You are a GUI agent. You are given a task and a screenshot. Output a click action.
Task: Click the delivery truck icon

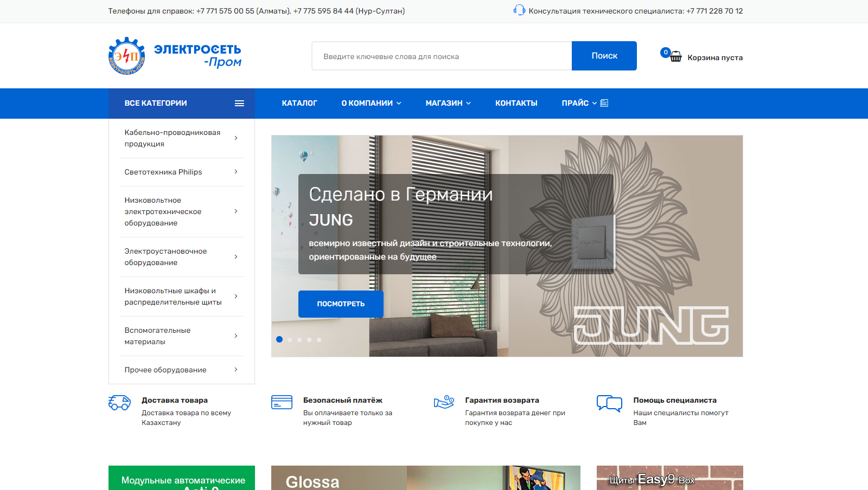[x=119, y=403]
